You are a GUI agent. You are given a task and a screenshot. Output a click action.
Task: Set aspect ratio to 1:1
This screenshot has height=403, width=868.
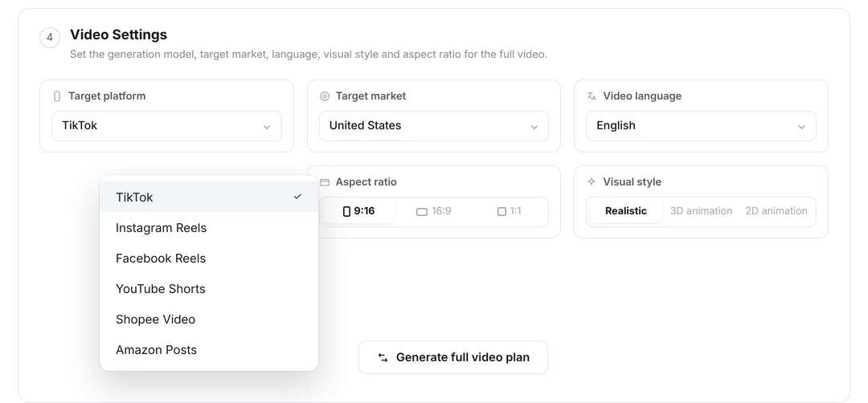tap(510, 211)
